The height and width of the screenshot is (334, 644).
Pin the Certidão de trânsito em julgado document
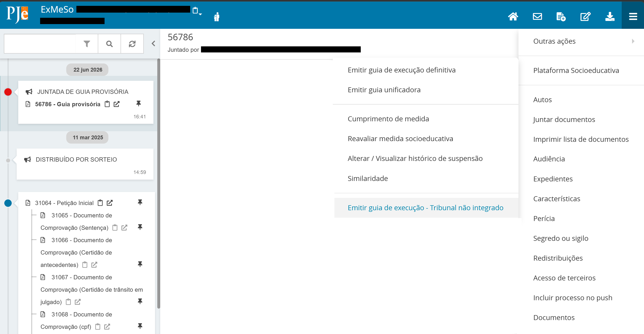140,301
